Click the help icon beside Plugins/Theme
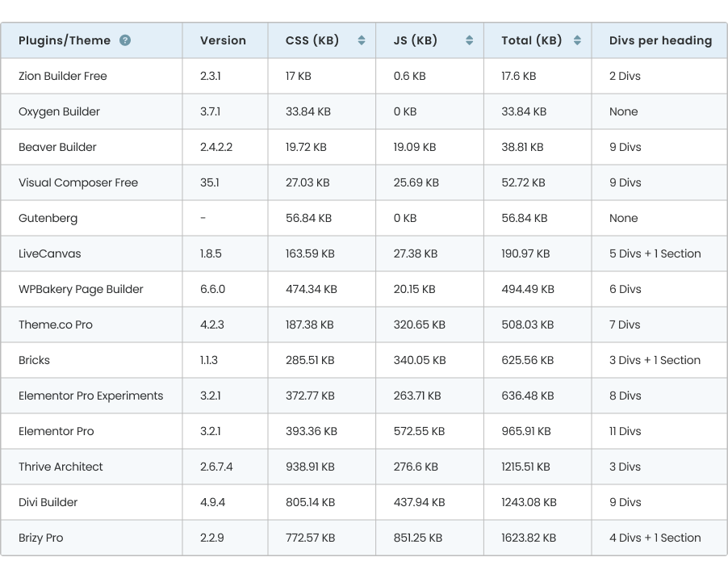This screenshot has height=578, width=728. click(125, 40)
